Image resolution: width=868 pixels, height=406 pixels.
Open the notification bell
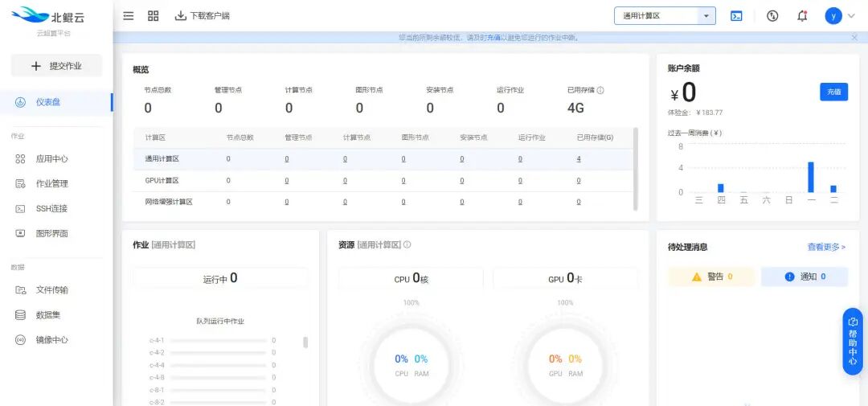[x=802, y=16]
